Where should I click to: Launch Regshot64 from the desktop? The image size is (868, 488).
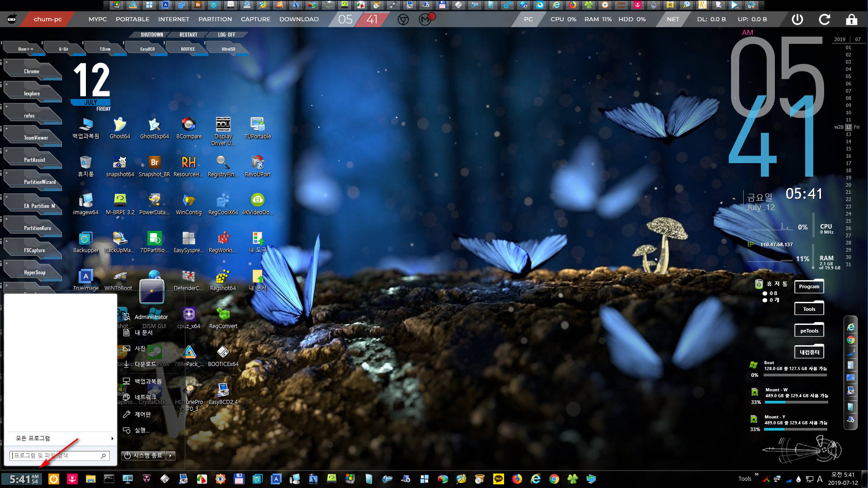(223, 280)
